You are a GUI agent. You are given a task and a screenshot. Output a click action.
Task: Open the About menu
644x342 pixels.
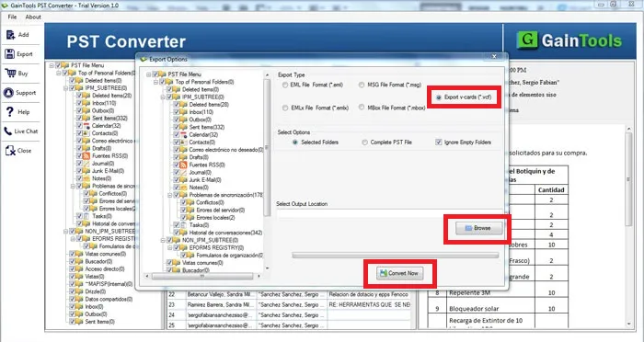coord(33,17)
